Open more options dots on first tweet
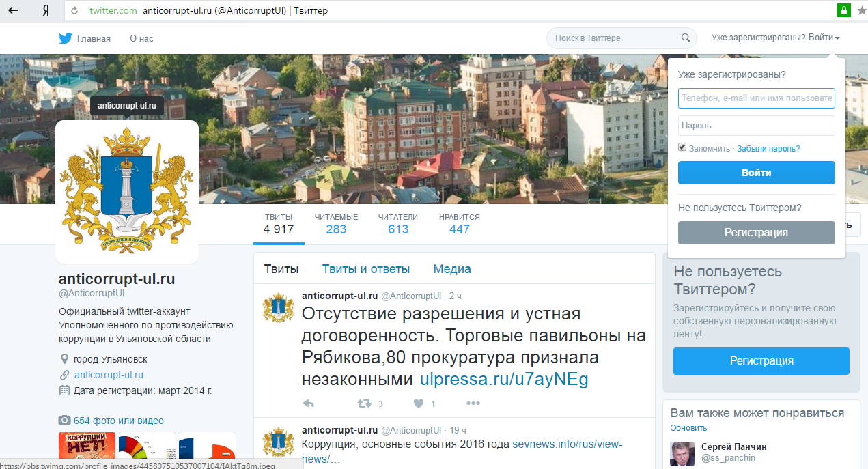 (473, 403)
